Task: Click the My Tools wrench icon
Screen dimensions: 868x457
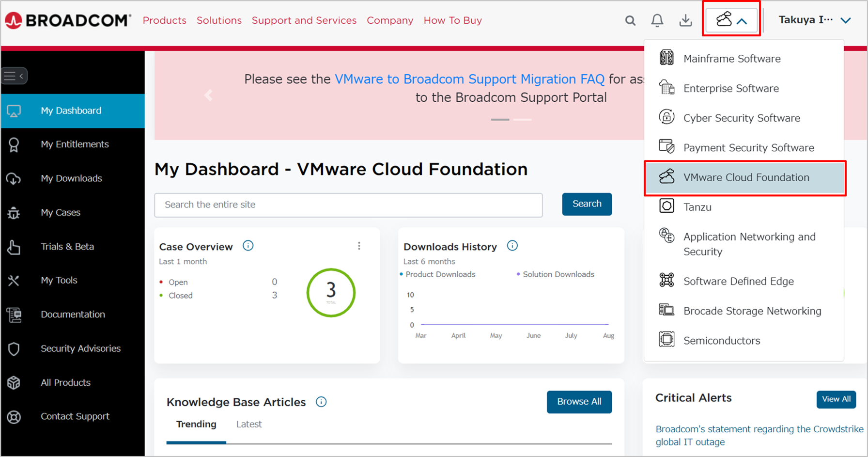Action: point(14,281)
